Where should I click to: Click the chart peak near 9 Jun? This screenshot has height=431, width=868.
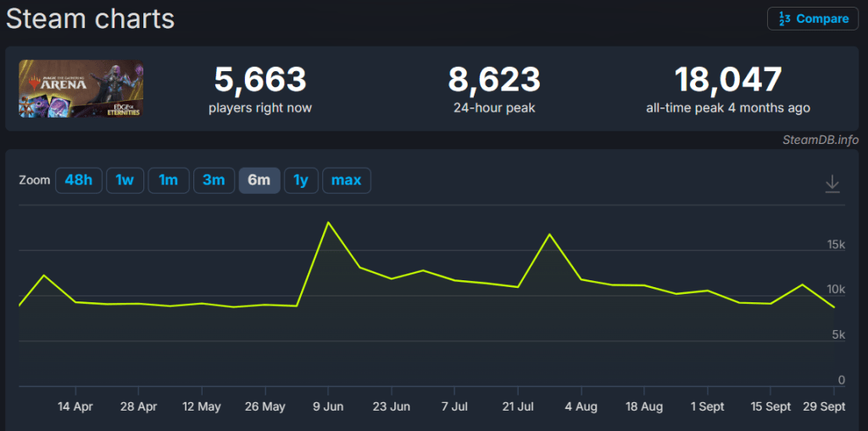328,223
